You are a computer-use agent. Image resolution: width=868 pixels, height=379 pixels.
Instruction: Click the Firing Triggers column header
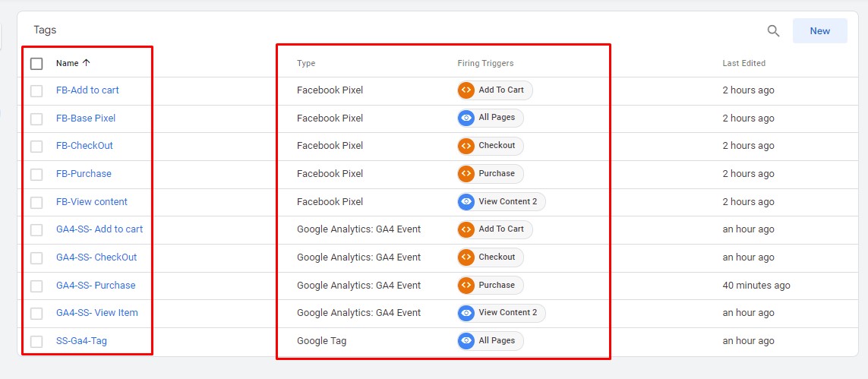(485, 64)
